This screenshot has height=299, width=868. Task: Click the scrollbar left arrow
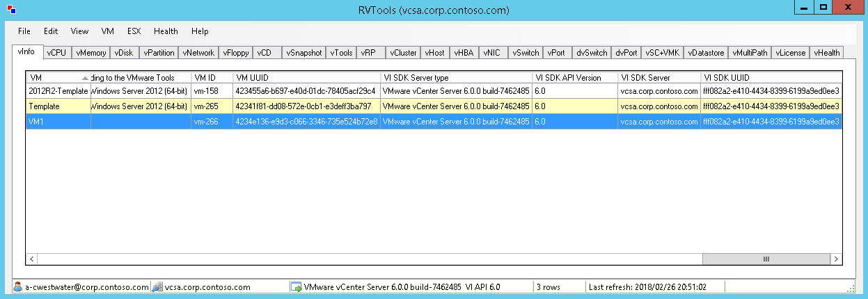[x=32, y=259]
